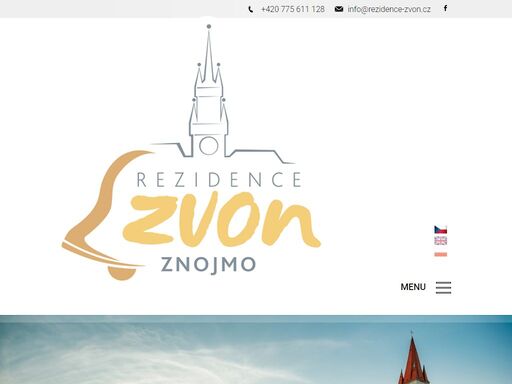Click the MENU label
The image size is (512, 384).
(x=413, y=287)
